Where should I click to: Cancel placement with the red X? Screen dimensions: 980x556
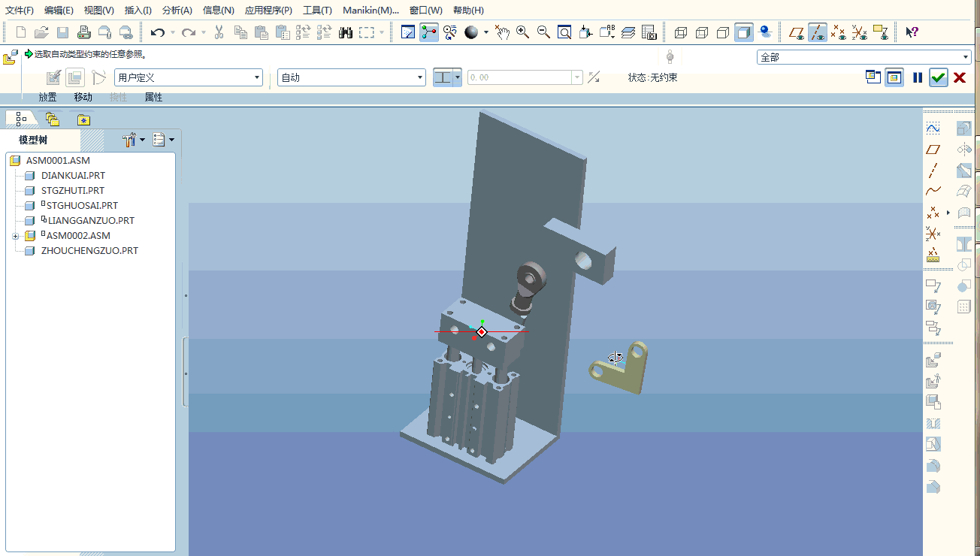[x=960, y=77]
